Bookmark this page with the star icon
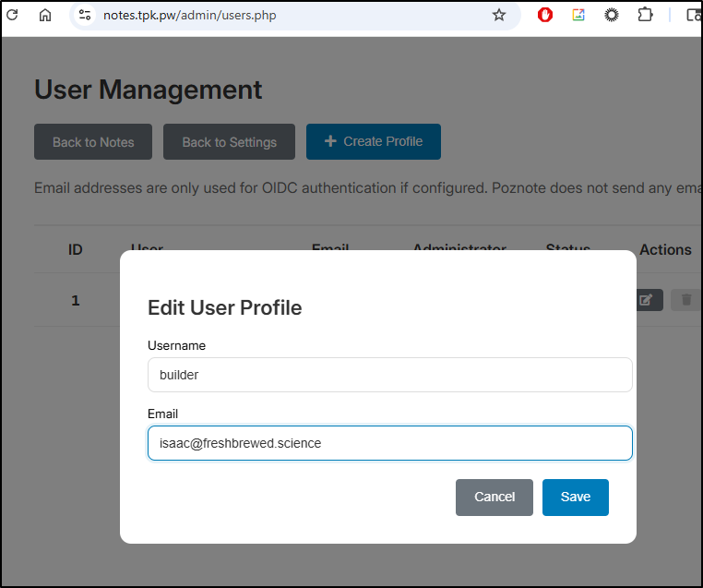703x588 pixels. point(499,15)
